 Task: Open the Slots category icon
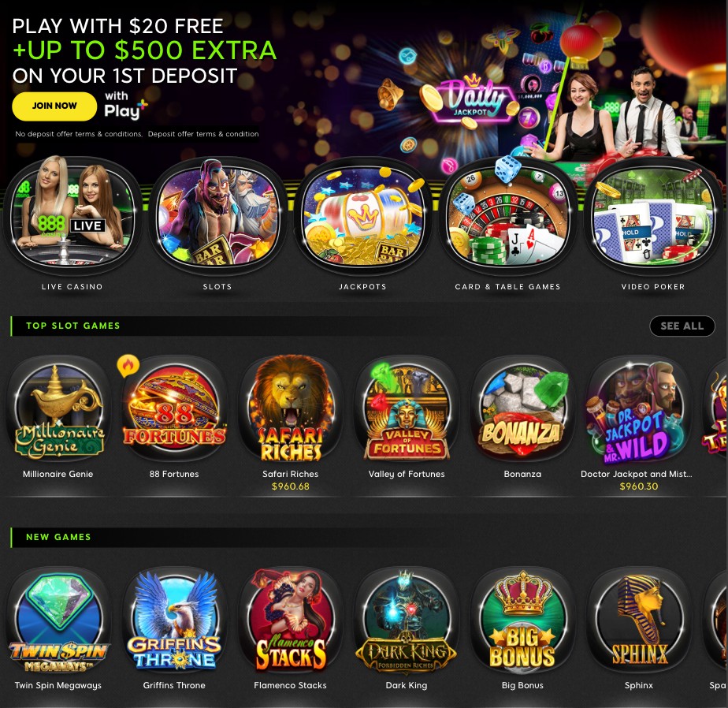pos(217,216)
